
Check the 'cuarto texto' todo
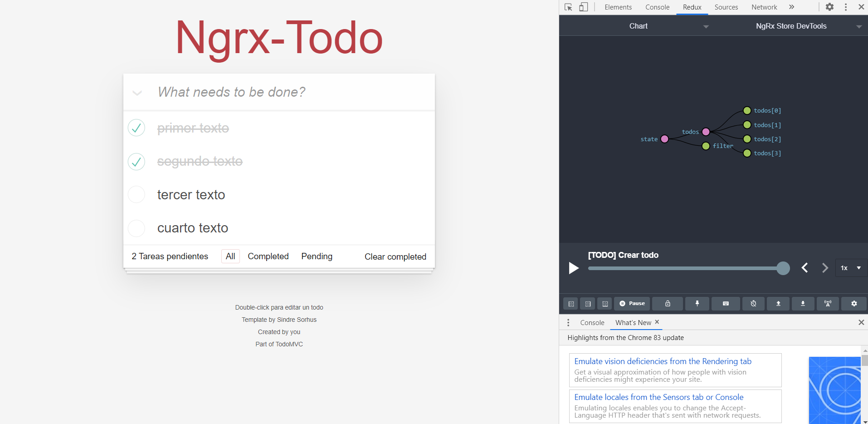coord(137,228)
